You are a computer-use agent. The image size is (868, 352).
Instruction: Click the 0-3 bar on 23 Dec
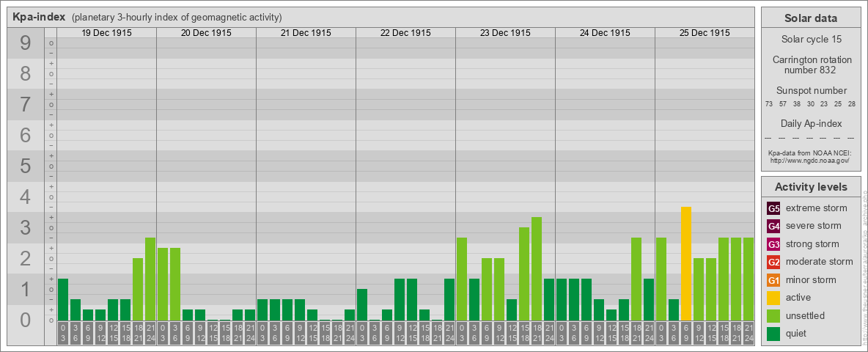[x=462, y=279]
